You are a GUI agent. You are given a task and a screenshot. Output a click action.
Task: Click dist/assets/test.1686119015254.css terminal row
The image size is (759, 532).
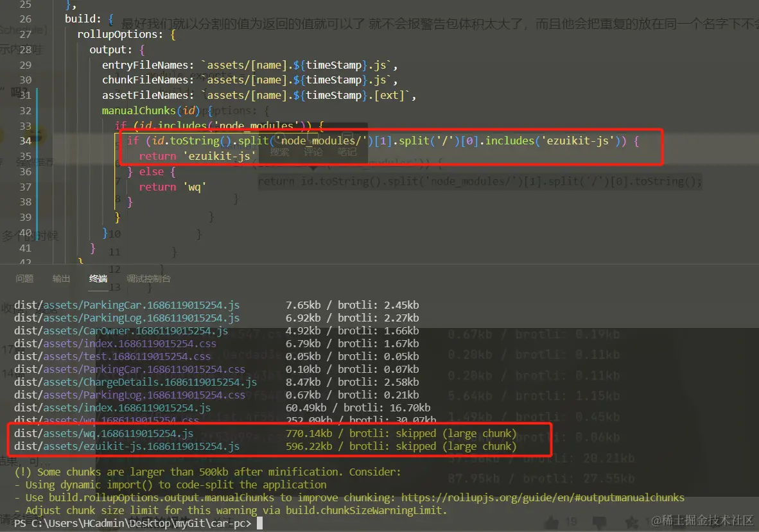[x=216, y=356]
